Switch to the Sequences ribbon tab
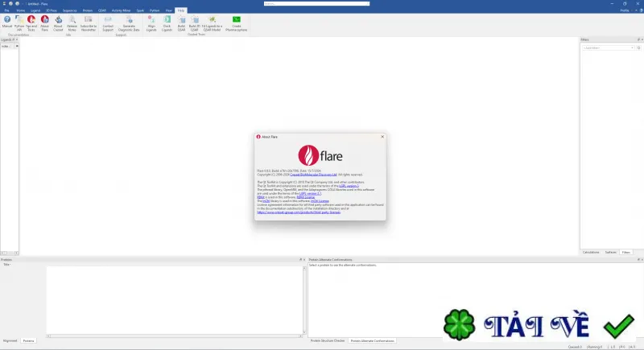This screenshot has width=644, height=350. 69,10
